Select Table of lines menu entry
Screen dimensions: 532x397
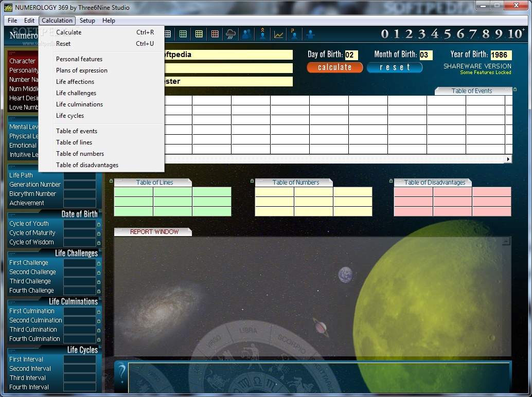101,142
